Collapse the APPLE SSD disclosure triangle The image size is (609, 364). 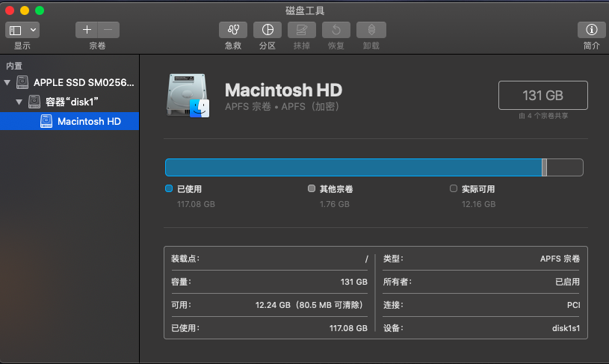click(x=7, y=82)
